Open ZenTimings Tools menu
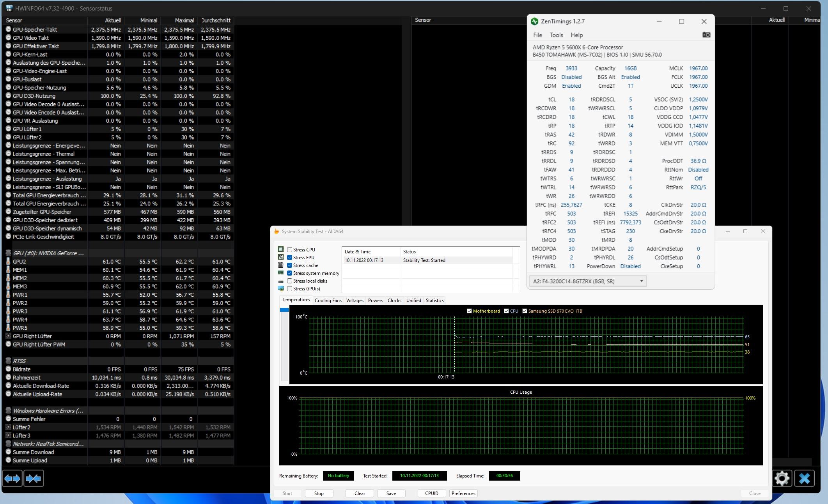The width and height of the screenshot is (828, 504). coord(556,35)
